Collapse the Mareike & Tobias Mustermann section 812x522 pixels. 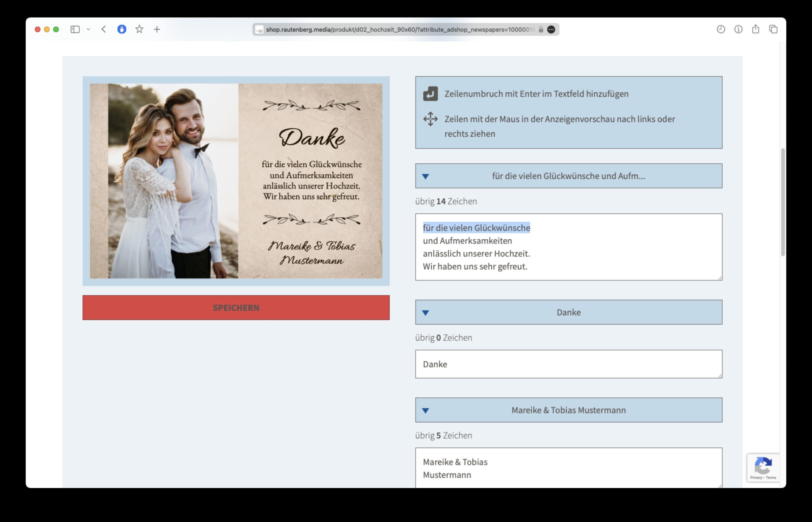[x=569, y=410]
